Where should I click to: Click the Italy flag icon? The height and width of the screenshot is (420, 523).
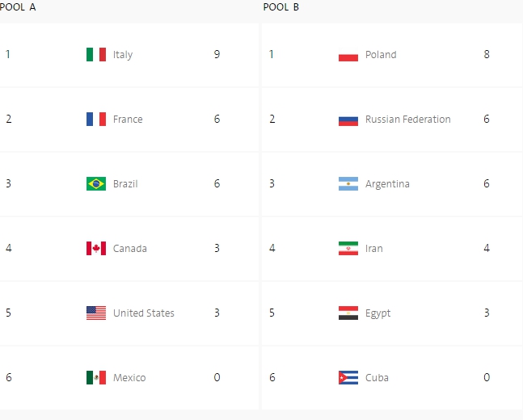click(96, 55)
